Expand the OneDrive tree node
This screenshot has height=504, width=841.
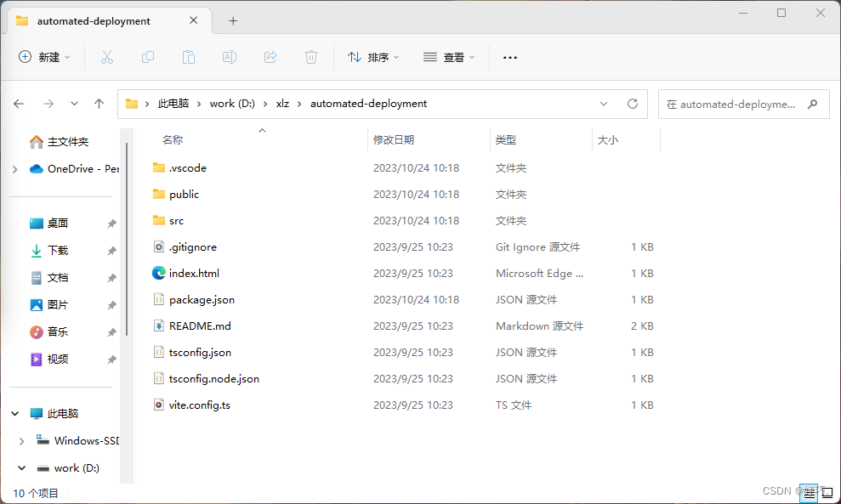click(15, 169)
